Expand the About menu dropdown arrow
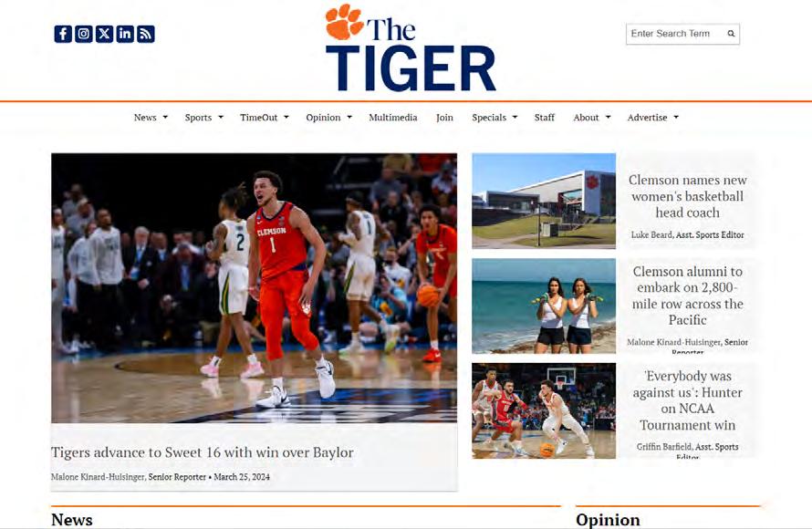Viewport: 812px width, 529px height. pos(608,118)
